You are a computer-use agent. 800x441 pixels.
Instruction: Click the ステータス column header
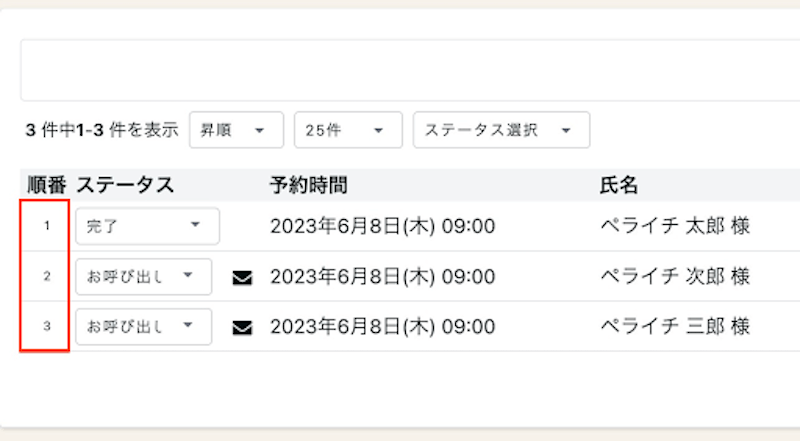coord(125,185)
